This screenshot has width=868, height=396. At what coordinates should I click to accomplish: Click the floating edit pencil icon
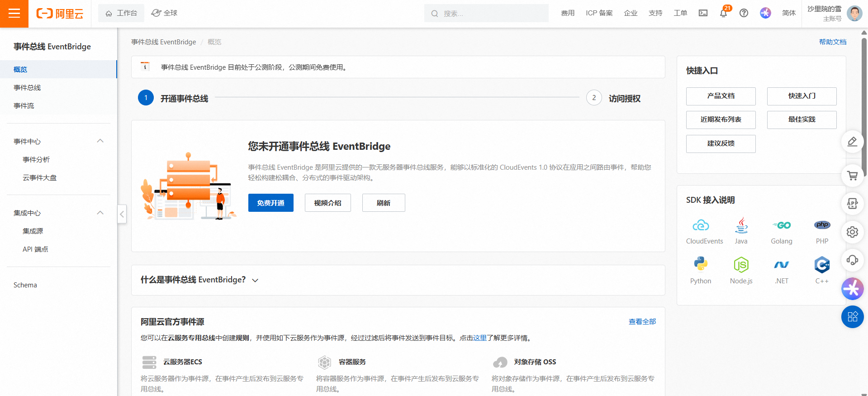[x=852, y=142]
